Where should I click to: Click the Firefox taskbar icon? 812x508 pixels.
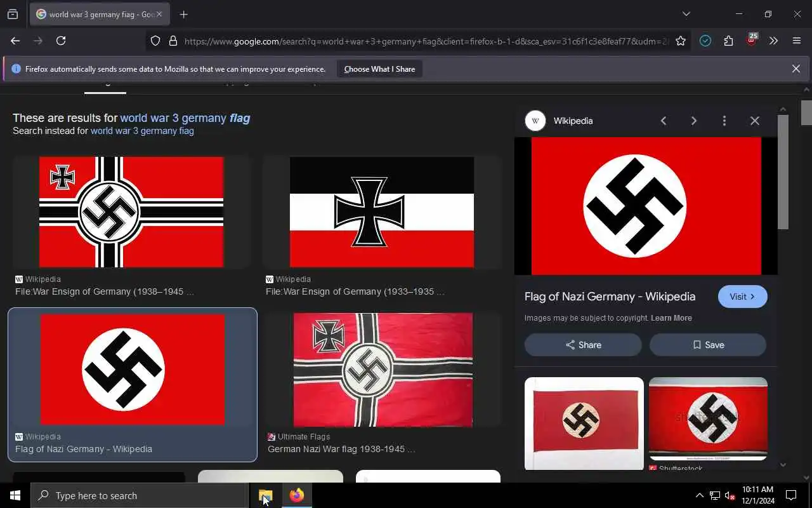click(296, 495)
